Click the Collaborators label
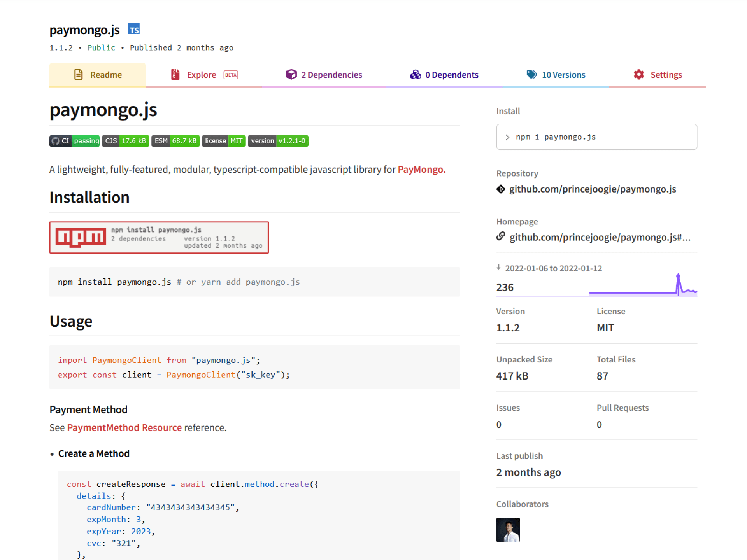747x560 pixels. coord(522,504)
